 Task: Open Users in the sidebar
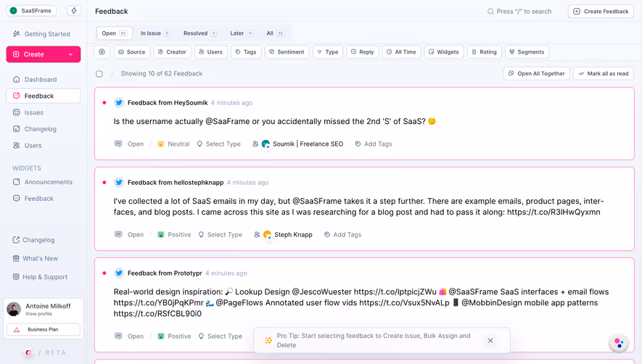pyautogui.click(x=27, y=145)
